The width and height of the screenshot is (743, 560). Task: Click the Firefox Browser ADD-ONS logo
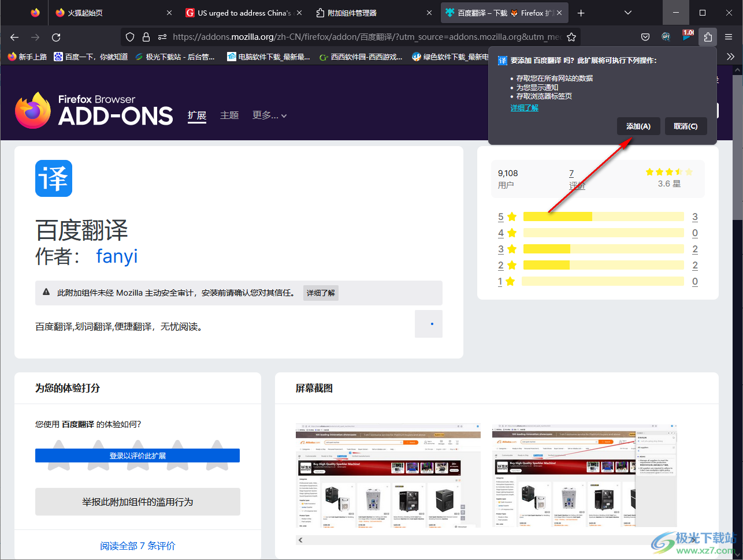click(x=94, y=110)
